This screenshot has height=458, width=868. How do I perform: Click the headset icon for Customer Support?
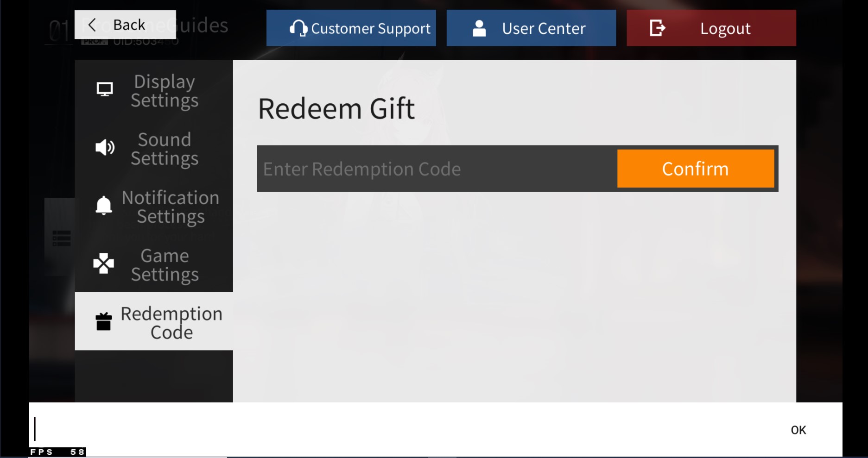click(x=298, y=28)
